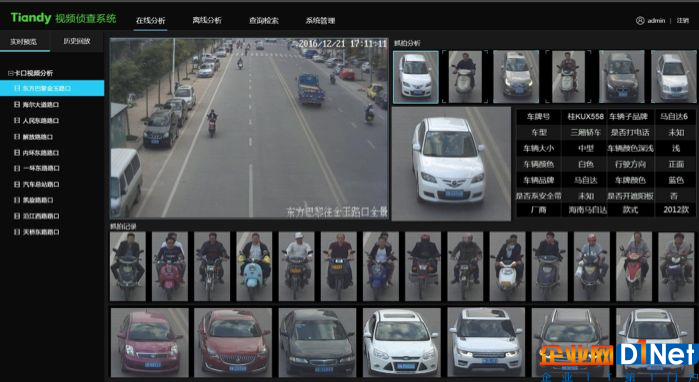Click the camera icon beside 人民东路路口
This screenshot has height=382, width=699.
(x=17, y=121)
